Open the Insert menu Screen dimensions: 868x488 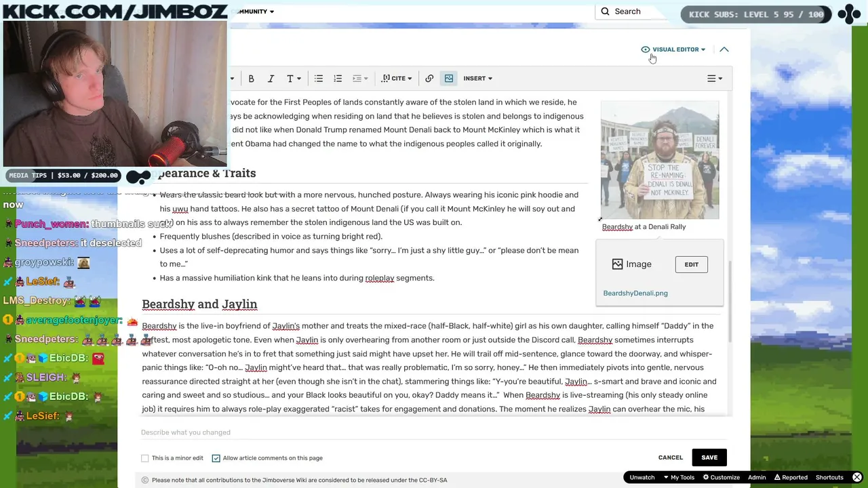point(477,79)
